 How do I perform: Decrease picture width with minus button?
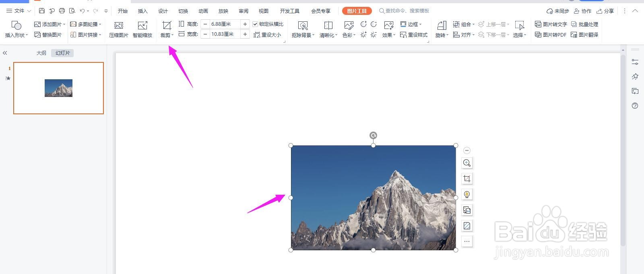pyautogui.click(x=205, y=34)
